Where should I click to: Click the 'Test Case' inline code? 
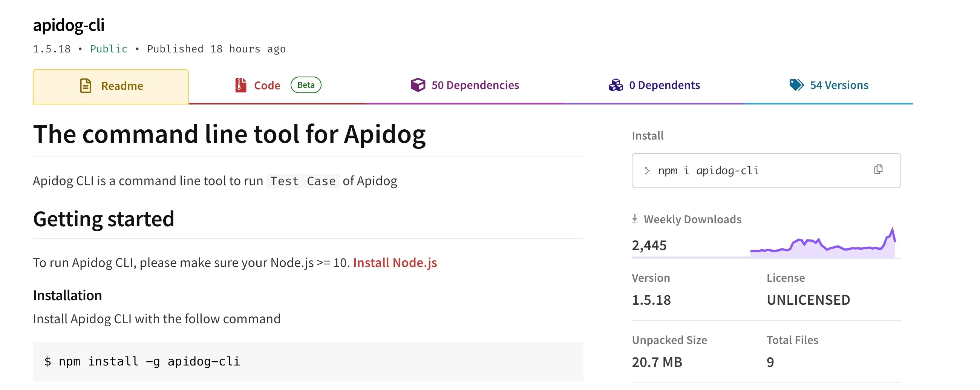(303, 181)
